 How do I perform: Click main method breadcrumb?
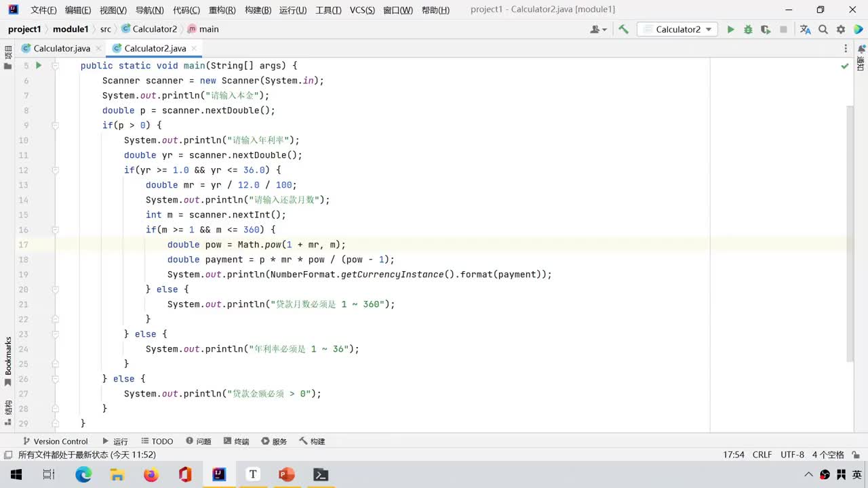click(203, 29)
